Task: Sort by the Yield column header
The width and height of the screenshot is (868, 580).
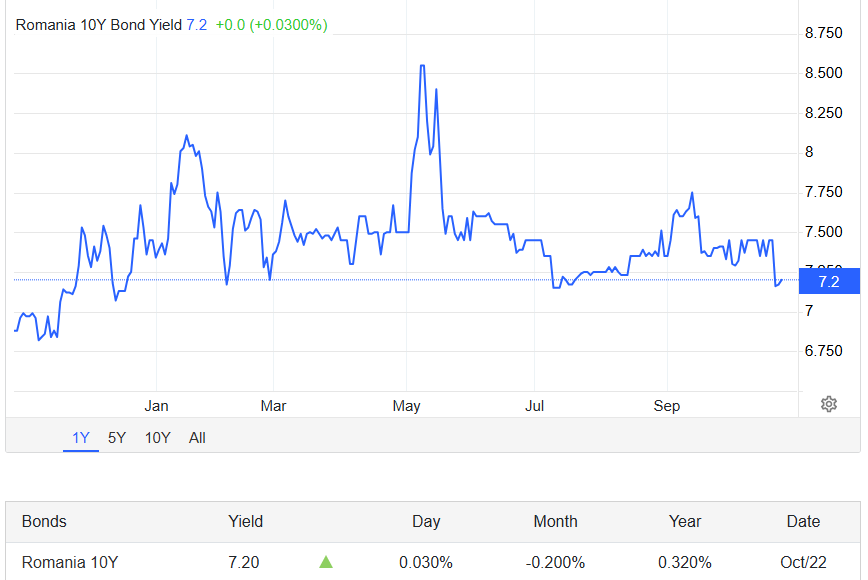Action: point(245,521)
